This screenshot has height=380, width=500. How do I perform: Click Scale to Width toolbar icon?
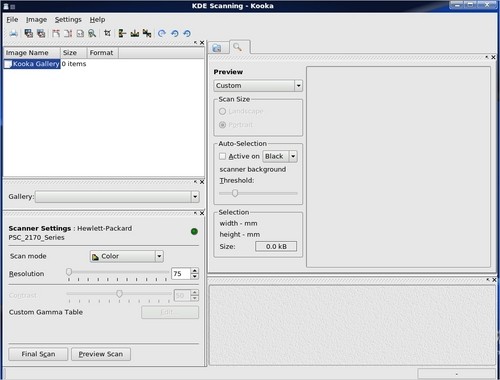(x=56, y=33)
